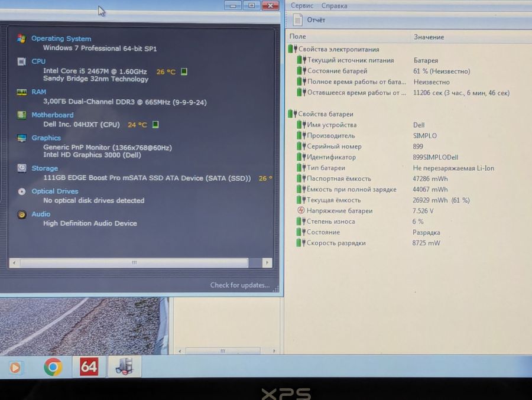Viewport: 532px width, 400px height.
Task: Click Intel HD Graphics 3000 text
Action: pyautogui.click(x=92, y=155)
